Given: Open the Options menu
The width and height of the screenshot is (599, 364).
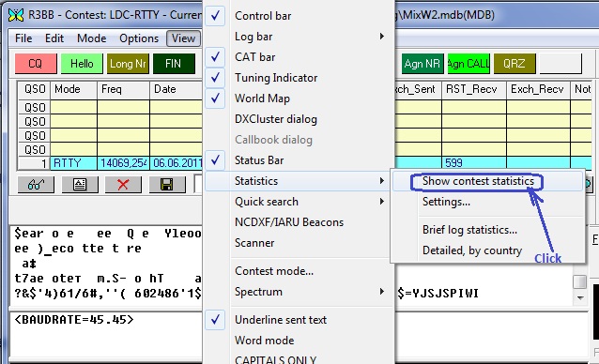Looking at the screenshot, I should click(139, 38).
